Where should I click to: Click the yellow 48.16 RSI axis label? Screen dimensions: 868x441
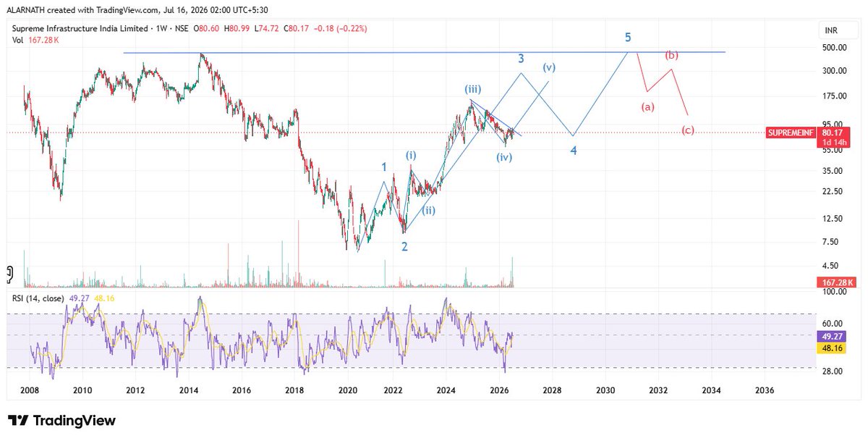pyautogui.click(x=832, y=348)
